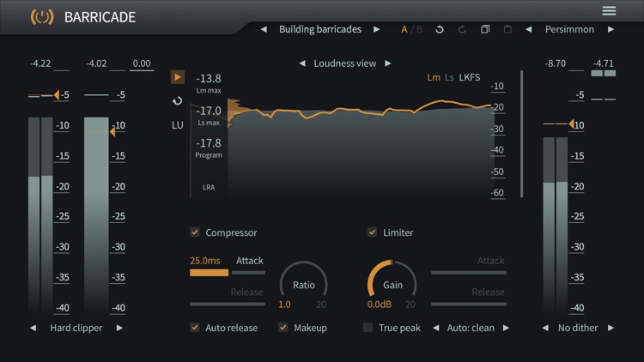Uncheck Auto release

click(195, 328)
